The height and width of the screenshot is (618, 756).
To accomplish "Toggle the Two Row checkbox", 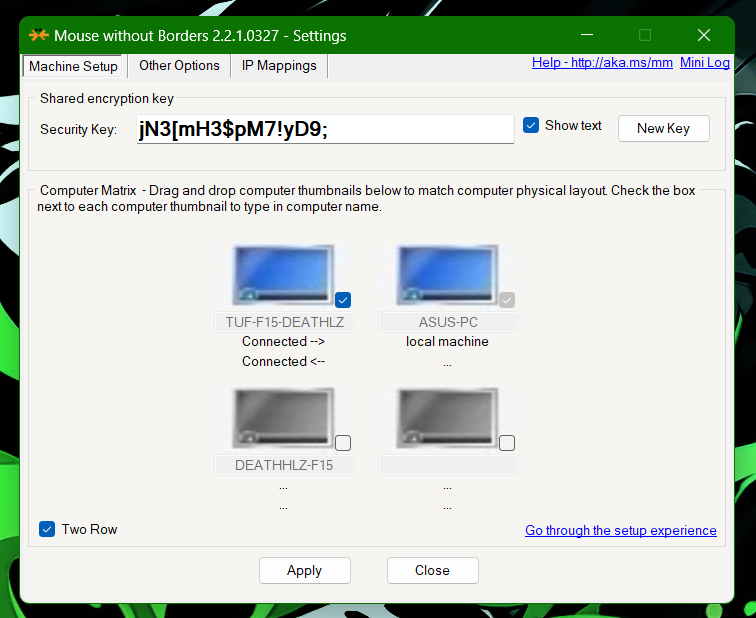I will click(x=47, y=529).
